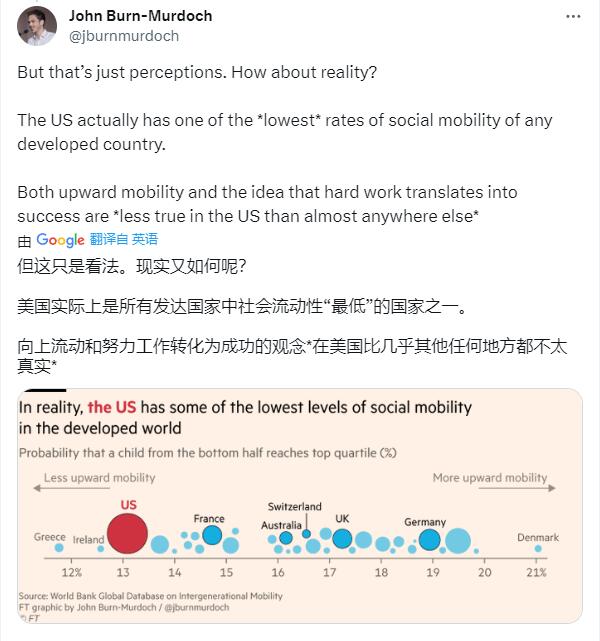
Task: Click the "More upward mobility" arrow label
Action: point(489,478)
